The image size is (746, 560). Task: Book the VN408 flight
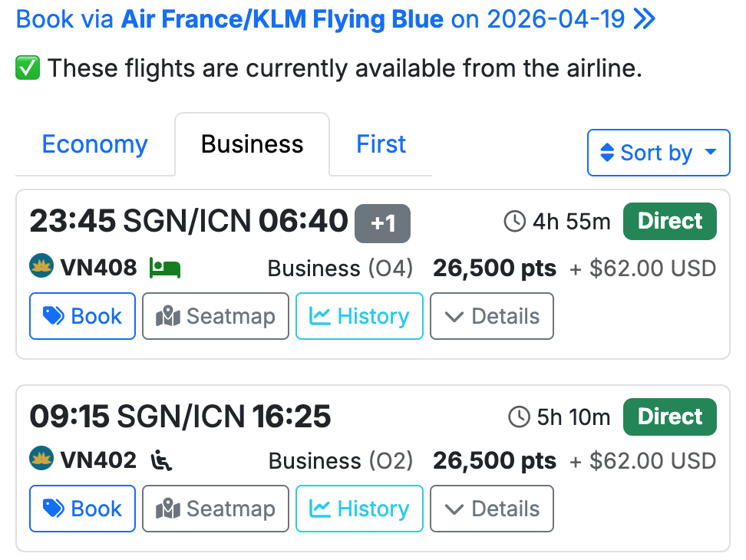pos(83,316)
